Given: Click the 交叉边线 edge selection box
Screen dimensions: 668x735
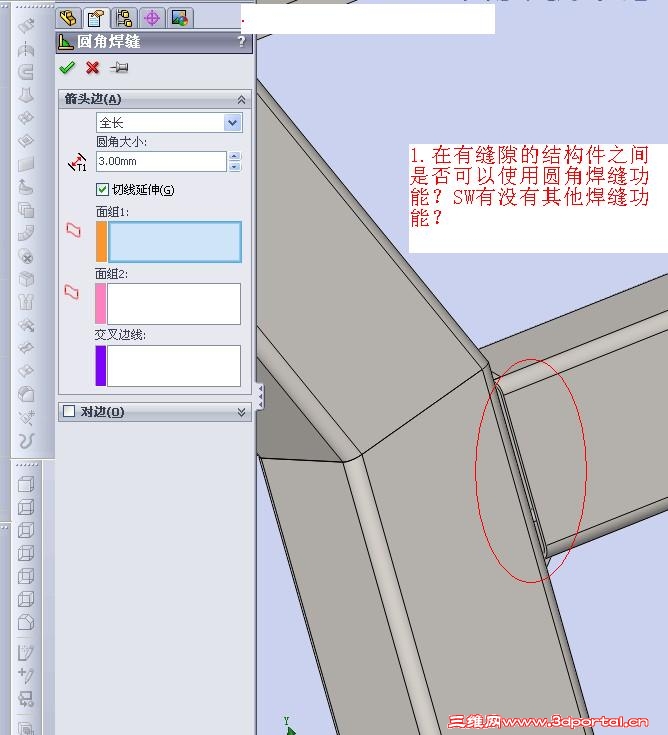Looking at the screenshot, I should pos(174,366).
